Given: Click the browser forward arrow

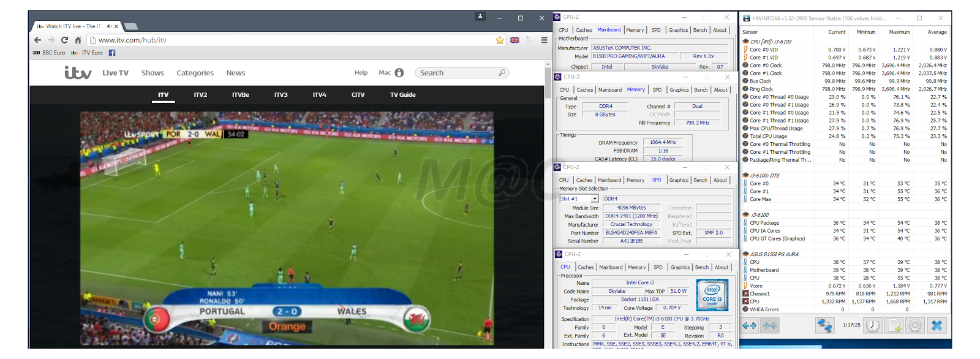Looking at the screenshot, I should pyautogui.click(x=51, y=40).
